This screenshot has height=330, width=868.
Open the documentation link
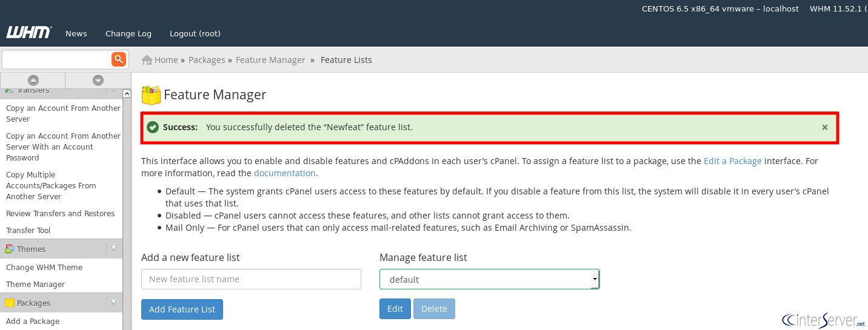click(284, 173)
